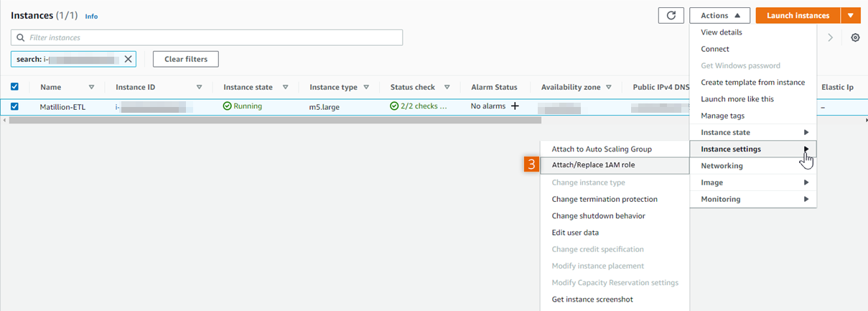The height and width of the screenshot is (311, 868).
Task: Click the m5.large instance type cell
Action: (325, 106)
